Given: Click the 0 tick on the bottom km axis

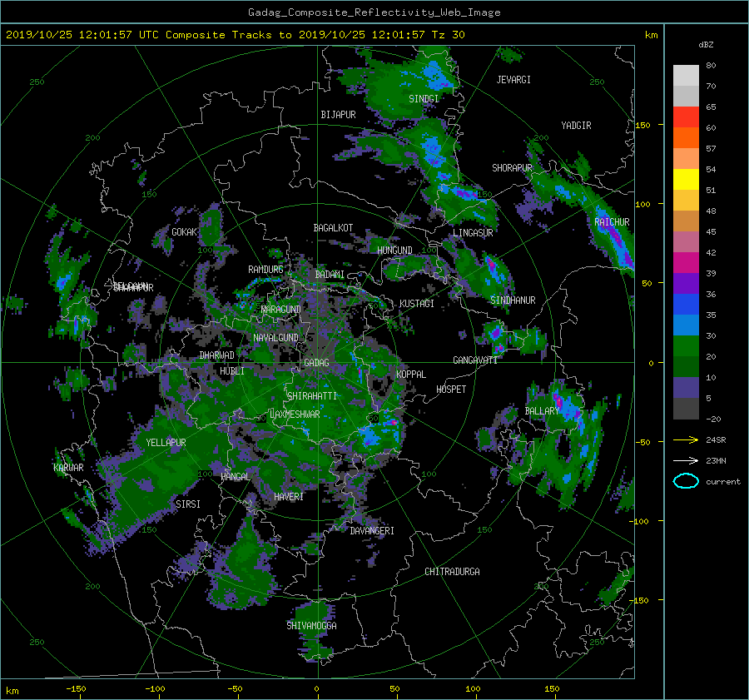Looking at the screenshot, I should point(317,689).
